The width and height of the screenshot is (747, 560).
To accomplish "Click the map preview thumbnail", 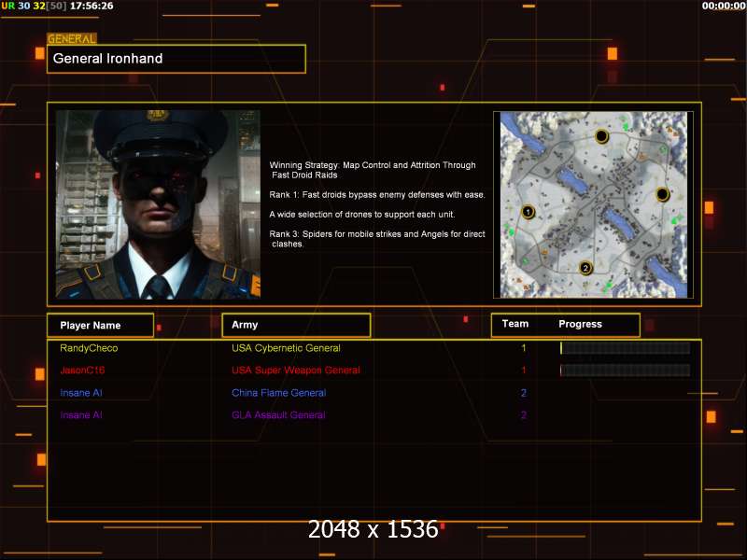I will [x=593, y=204].
